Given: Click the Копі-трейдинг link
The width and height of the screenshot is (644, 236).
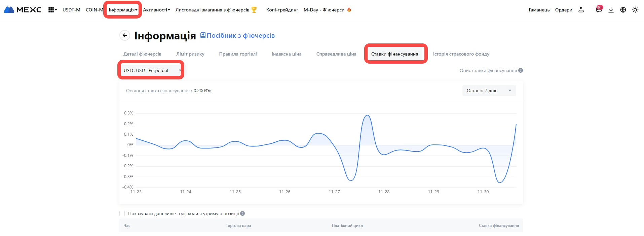Looking at the screenshot, I should 282,10.
